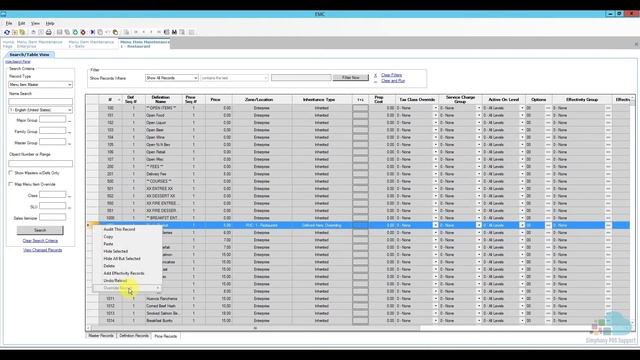Image resolution: width=640 pixels, height=360 pixels.
Task: Click the ellipsis button beside the Master Group field
Action: [x=69, y=143]
